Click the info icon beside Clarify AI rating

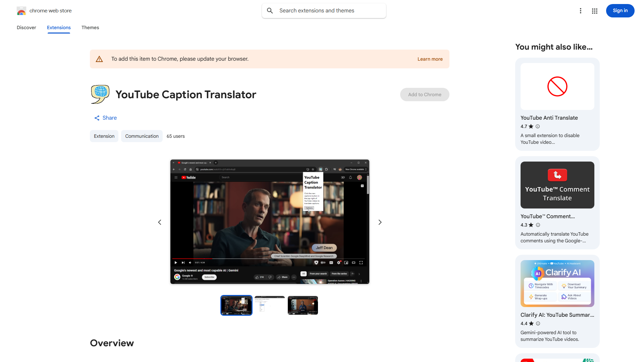[538, 323]
